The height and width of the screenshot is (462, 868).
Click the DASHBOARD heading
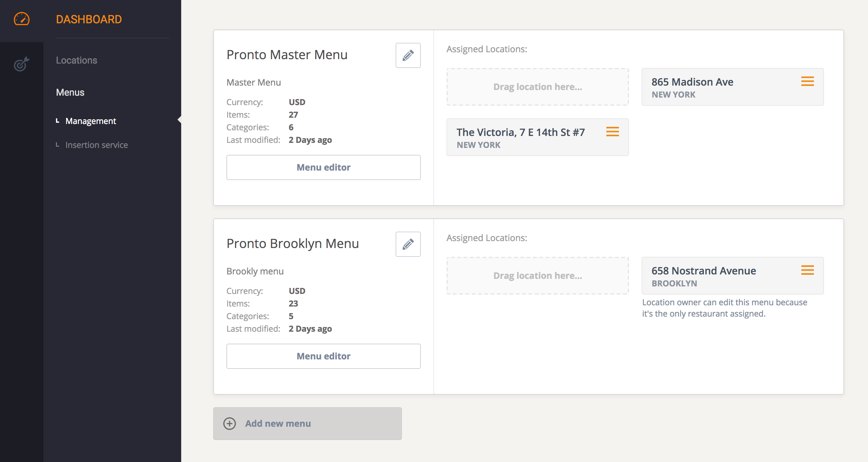(89, 19)
